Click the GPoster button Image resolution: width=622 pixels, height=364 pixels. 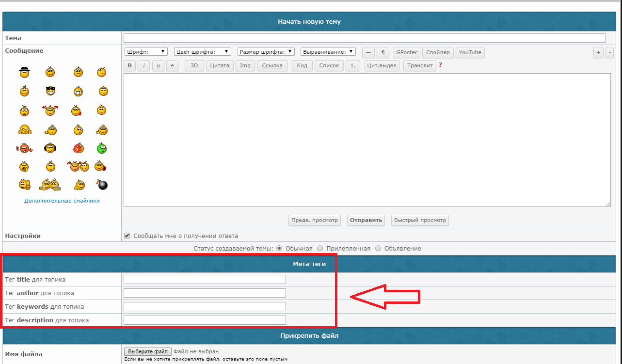[406, 52]
